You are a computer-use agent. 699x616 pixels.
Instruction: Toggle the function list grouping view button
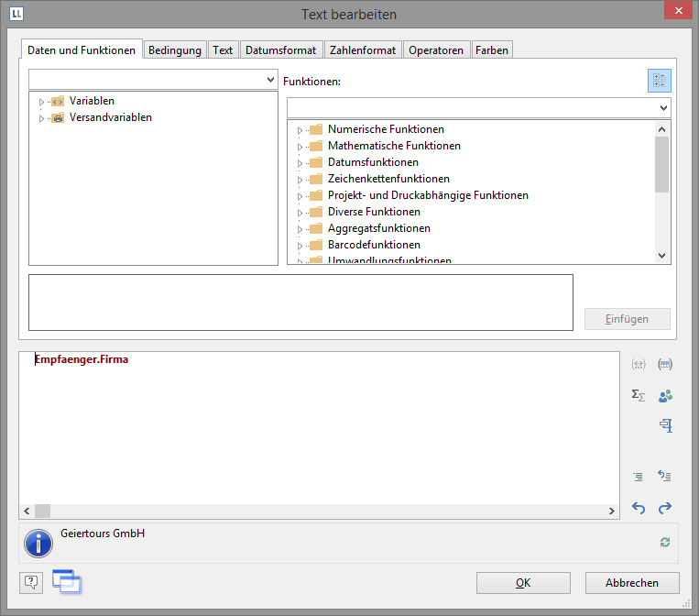coord(659,81)
